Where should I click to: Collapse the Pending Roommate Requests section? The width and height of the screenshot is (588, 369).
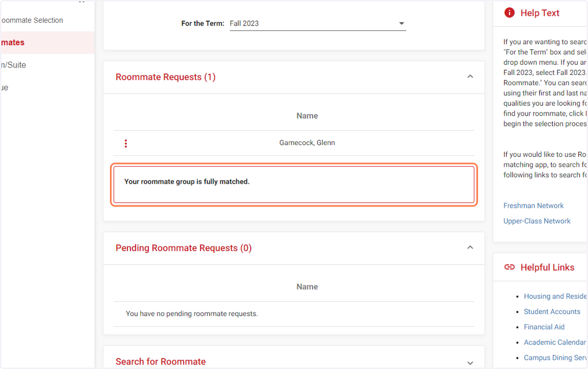click(470, 248)
